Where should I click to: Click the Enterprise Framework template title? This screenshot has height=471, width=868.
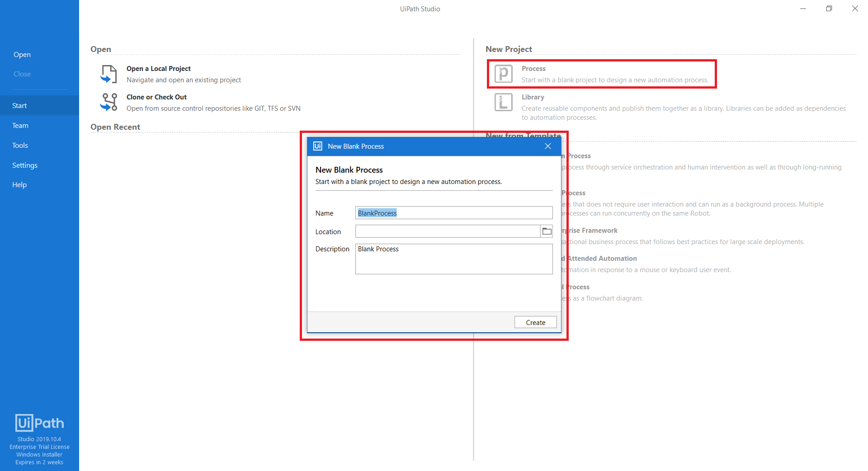click(x=590, y=231)
